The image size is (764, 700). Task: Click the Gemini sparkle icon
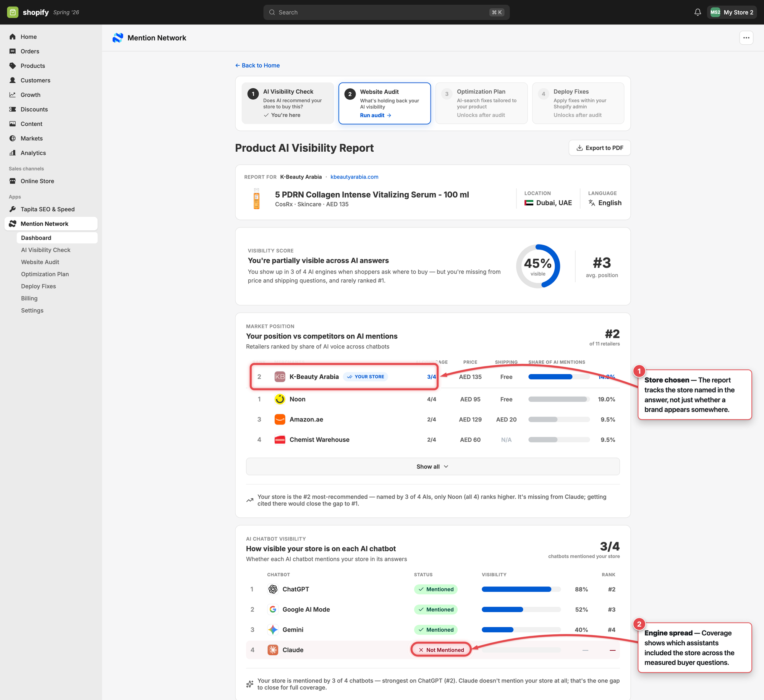click(x=273, y=630)
